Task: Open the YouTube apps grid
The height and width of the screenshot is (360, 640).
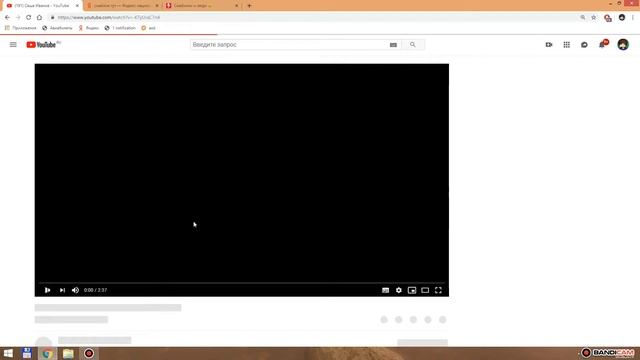Action: [x=567, y=44]
